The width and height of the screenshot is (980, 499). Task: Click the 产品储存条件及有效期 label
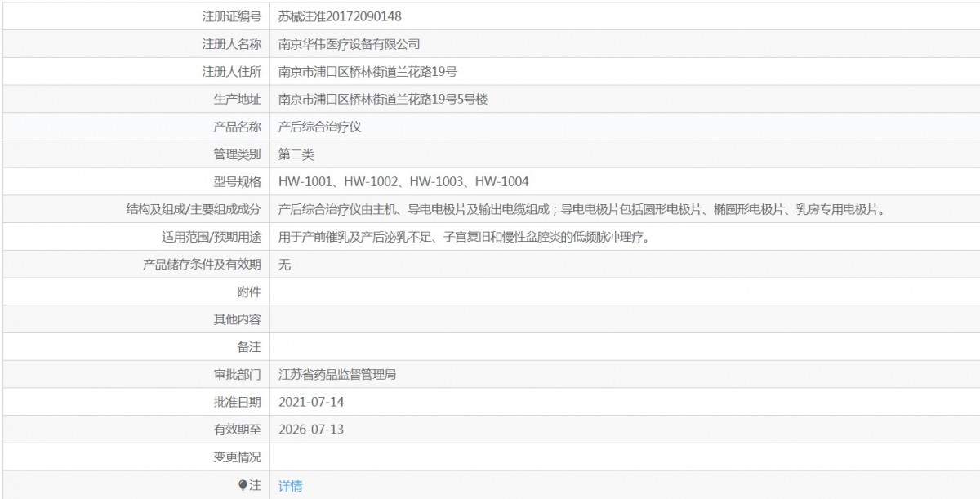pos(202,265)
